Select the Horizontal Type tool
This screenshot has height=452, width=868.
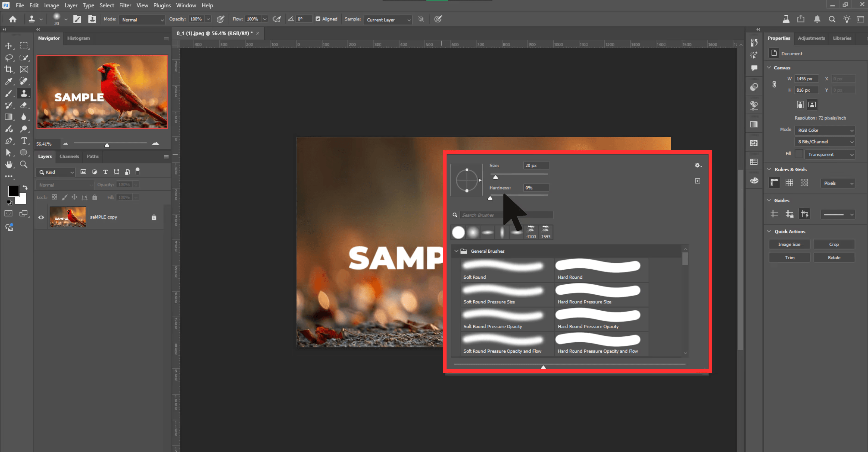[x=24, y=141]
